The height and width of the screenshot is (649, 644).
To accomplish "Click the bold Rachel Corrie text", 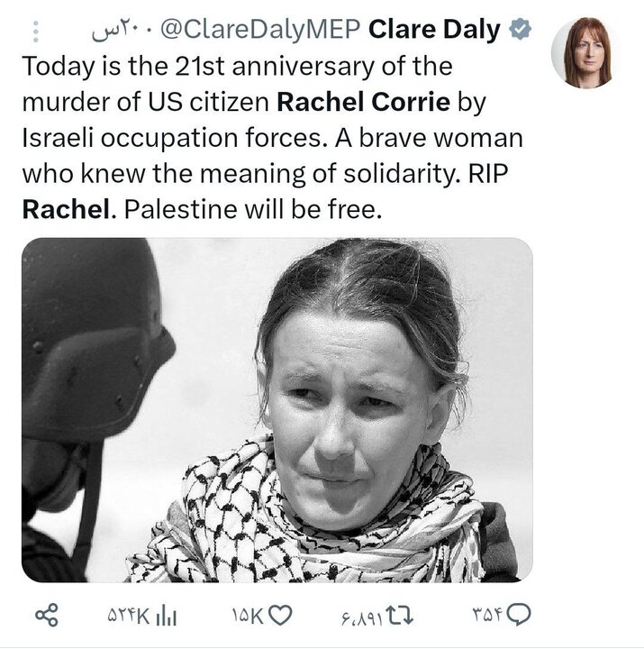I will tap(362, 101).
